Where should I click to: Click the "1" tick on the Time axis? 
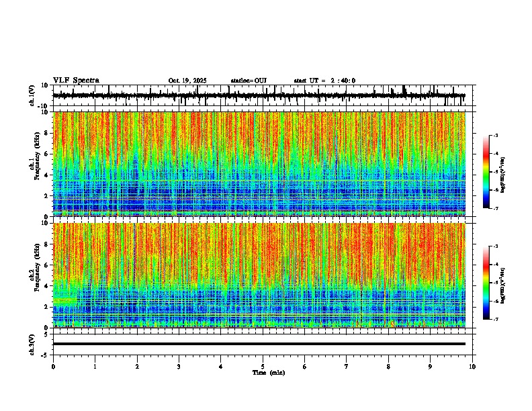click(95, 367)
